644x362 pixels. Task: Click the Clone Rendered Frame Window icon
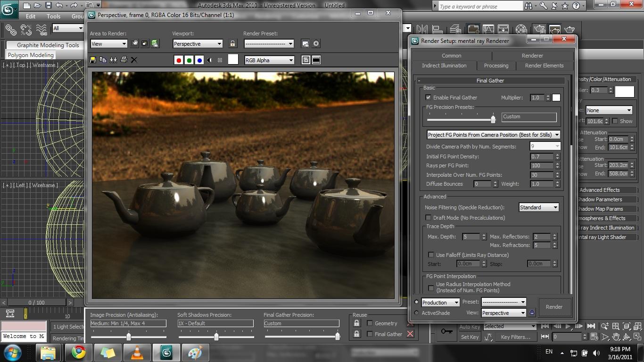[113, 60]
